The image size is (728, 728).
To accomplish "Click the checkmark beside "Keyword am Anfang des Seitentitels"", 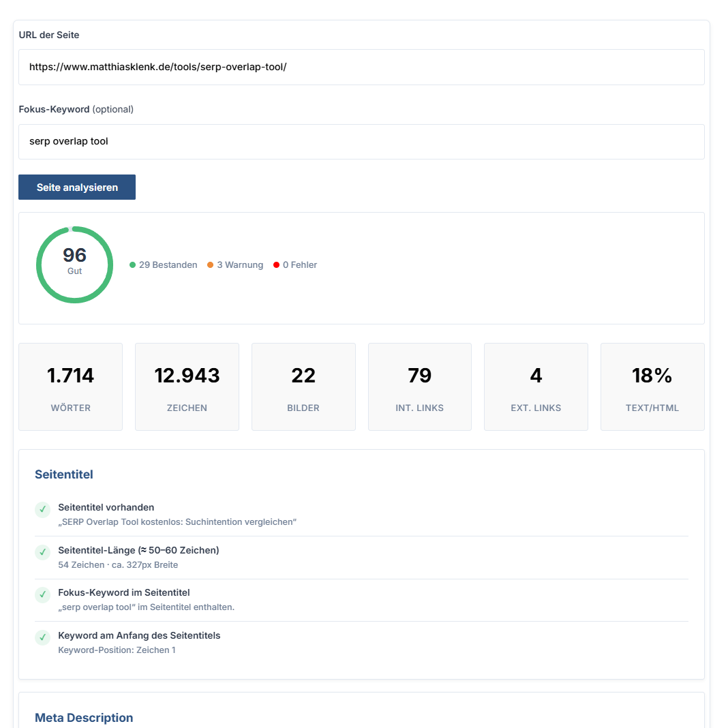I will pos(42,637).
